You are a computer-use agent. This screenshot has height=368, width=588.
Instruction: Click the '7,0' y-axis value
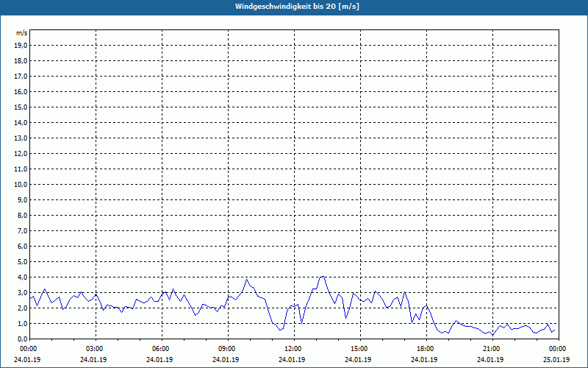click(23, 231)
